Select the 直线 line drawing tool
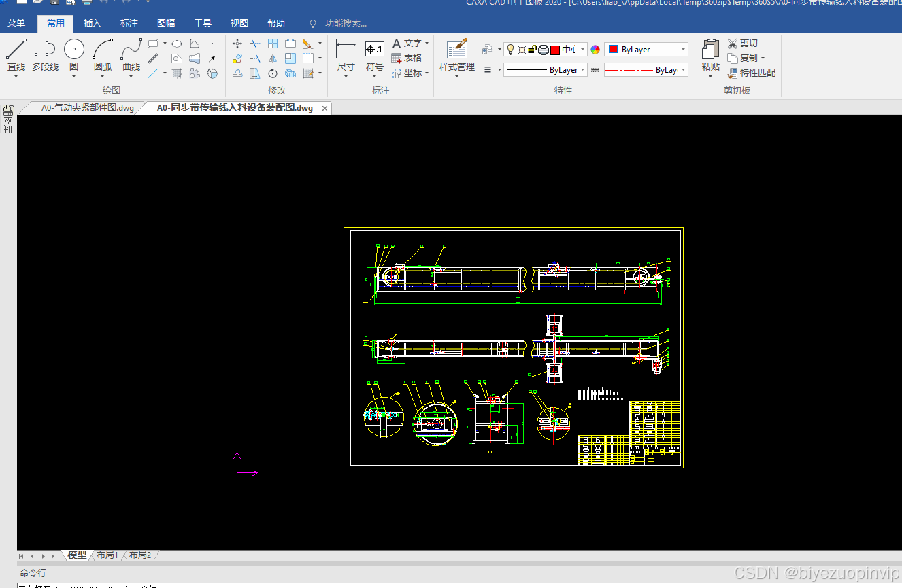Screen dimensions: 902x588 pos(16,54)
